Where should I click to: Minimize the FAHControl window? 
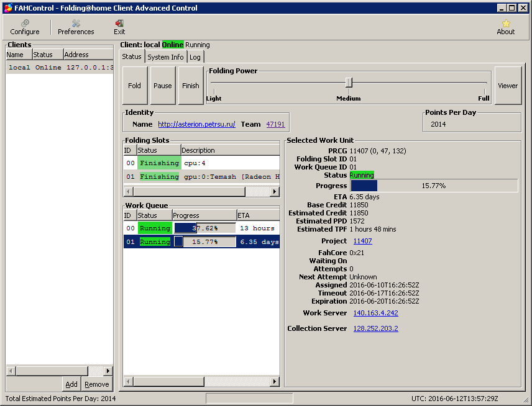[x=502, y=8]
